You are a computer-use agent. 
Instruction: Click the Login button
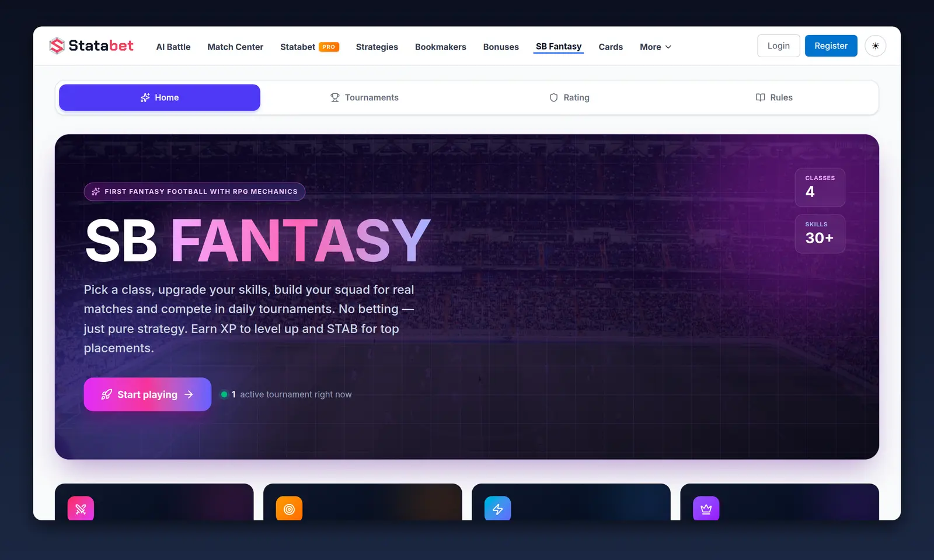pos(778,46)
